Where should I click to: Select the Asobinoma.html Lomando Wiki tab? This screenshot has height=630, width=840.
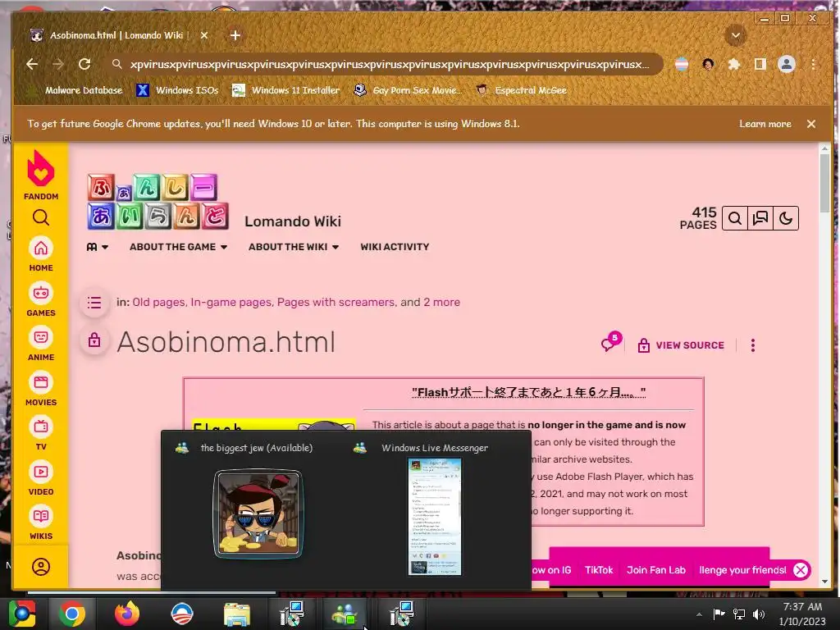click(x=116, y=35)
